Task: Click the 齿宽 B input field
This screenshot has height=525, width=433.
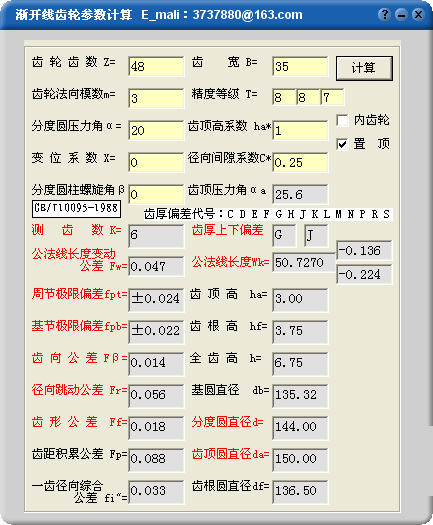Action: (x=300, y=66)
